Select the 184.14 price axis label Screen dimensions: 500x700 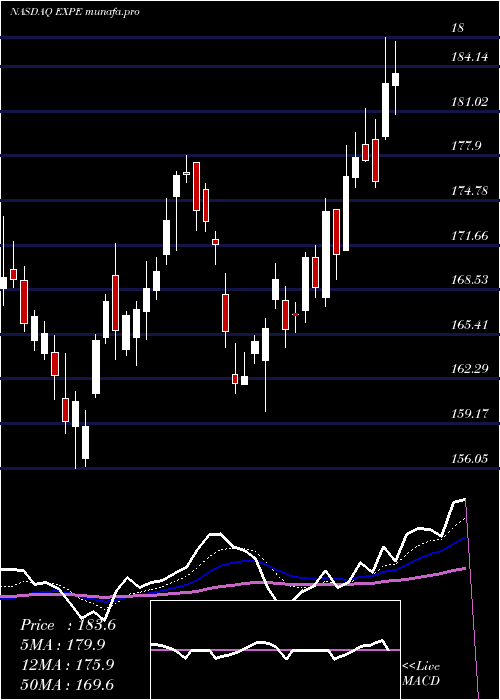470,57
